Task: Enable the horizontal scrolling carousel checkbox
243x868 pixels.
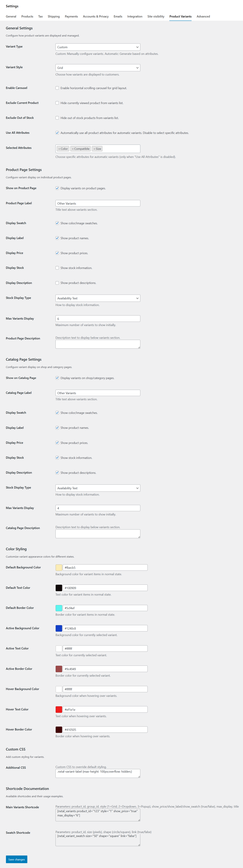Action: click(57, 88)
